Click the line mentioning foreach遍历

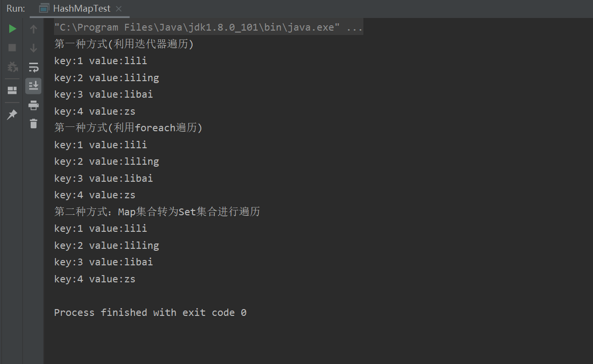pyautogui.click(x=128, y=128)
